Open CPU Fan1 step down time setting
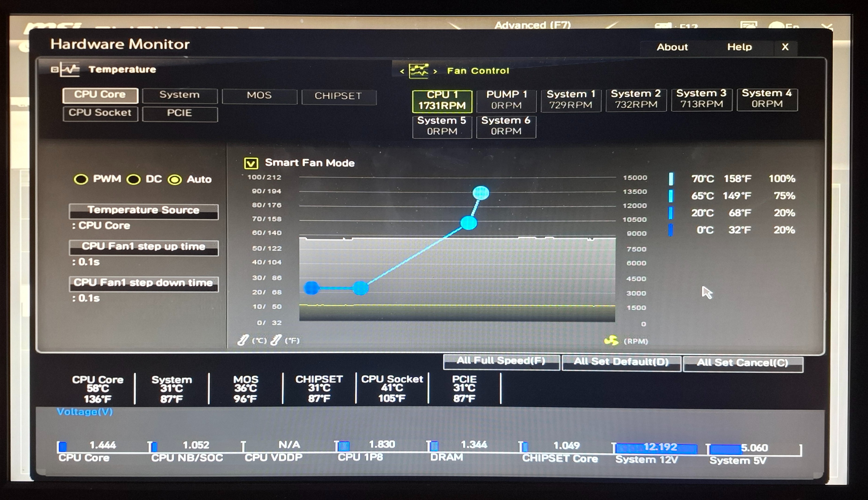 [144, 283]
